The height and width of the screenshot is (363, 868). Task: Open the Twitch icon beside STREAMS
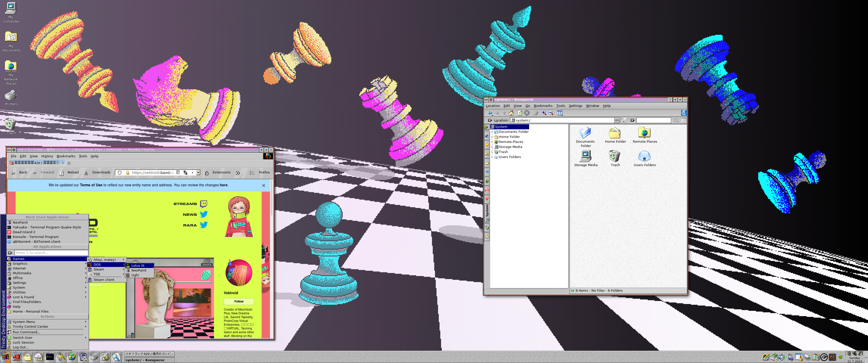(204, 204)
